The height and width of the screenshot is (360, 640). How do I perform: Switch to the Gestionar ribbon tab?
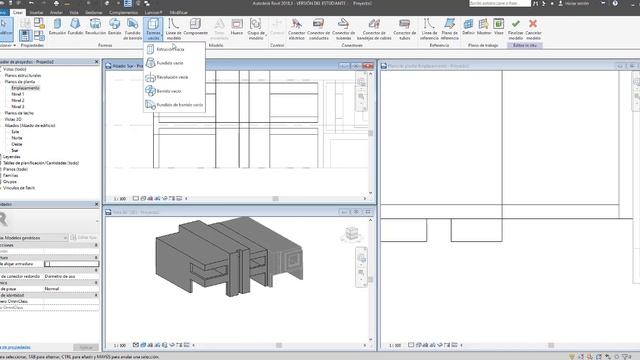coord(93,12)
